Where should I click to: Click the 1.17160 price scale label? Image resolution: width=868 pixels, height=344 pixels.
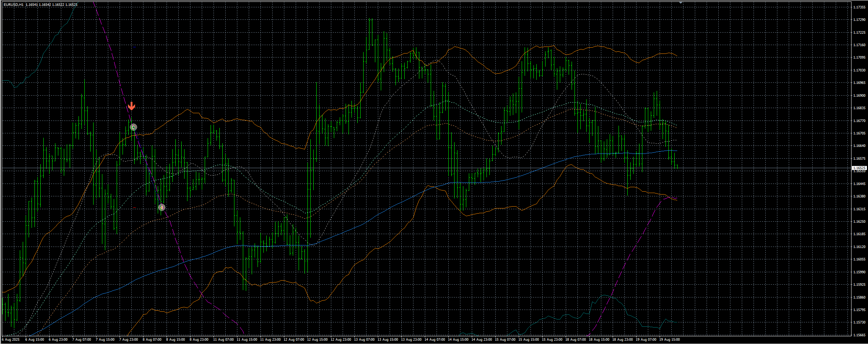859,45
